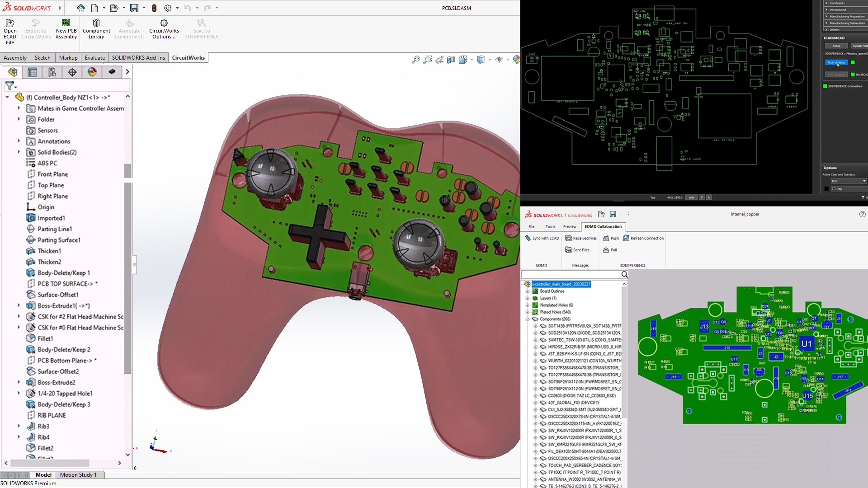The height and width of the screenshot is (488, 868).
Task: Expand the Rib3 feature
Action: tap(19, 426)
